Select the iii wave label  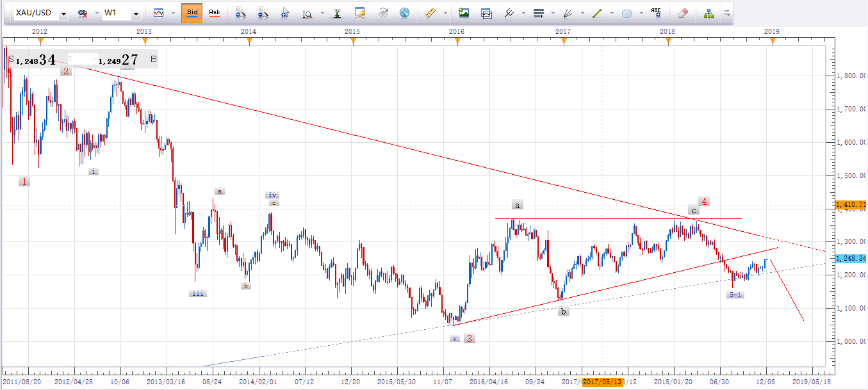[x=198, y=293]
